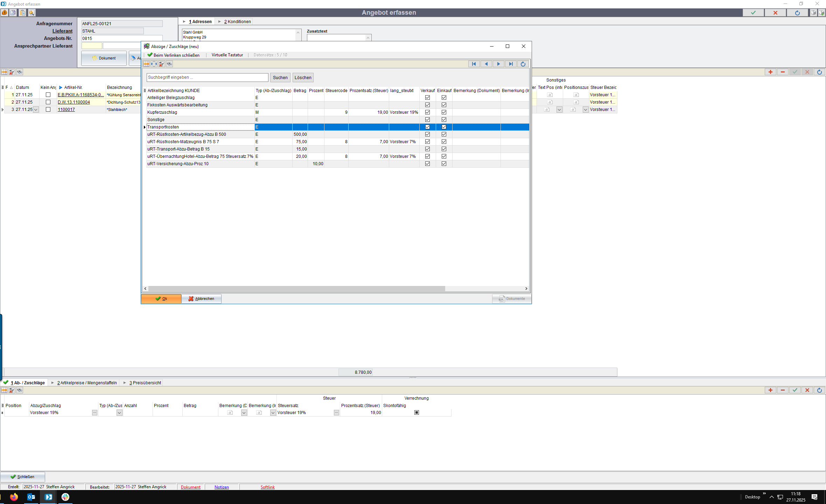
Task: Refresh the Abzüge/Zuschläge list
Action: pos(523,64)
